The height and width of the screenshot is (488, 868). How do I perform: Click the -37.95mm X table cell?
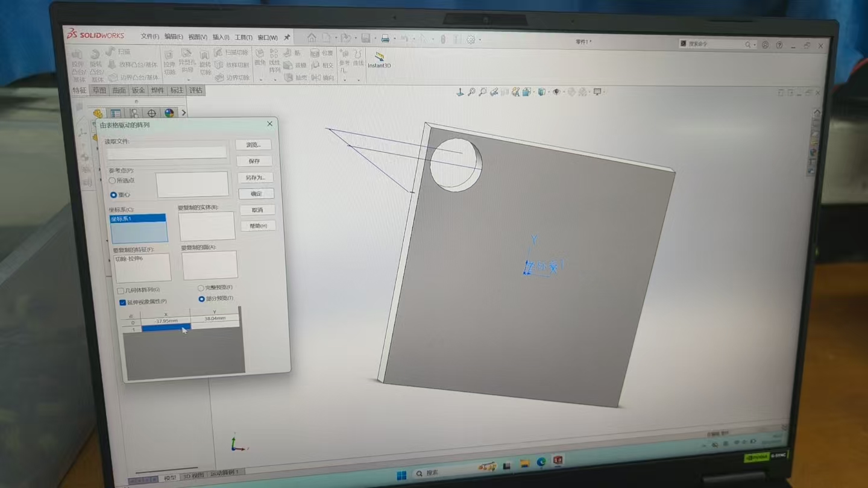pyautogui.click(x=166, y=321)
